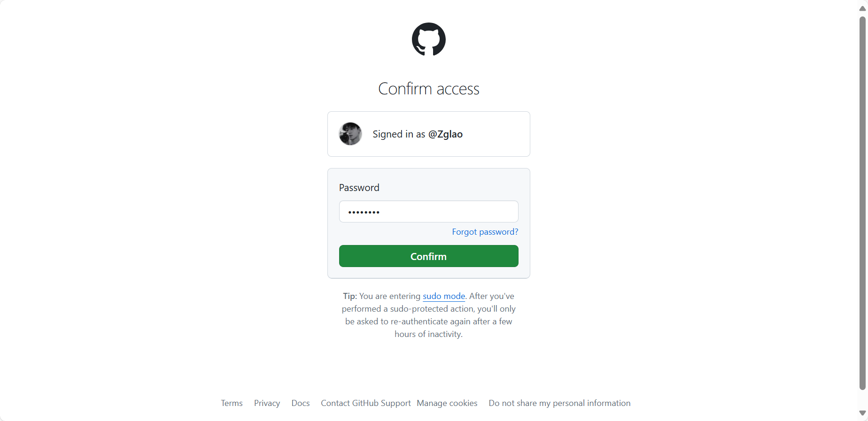The height and width of the screenshot is (421, 868).
Task: Click the scrollbar down arrow
Action: point(862,413)
